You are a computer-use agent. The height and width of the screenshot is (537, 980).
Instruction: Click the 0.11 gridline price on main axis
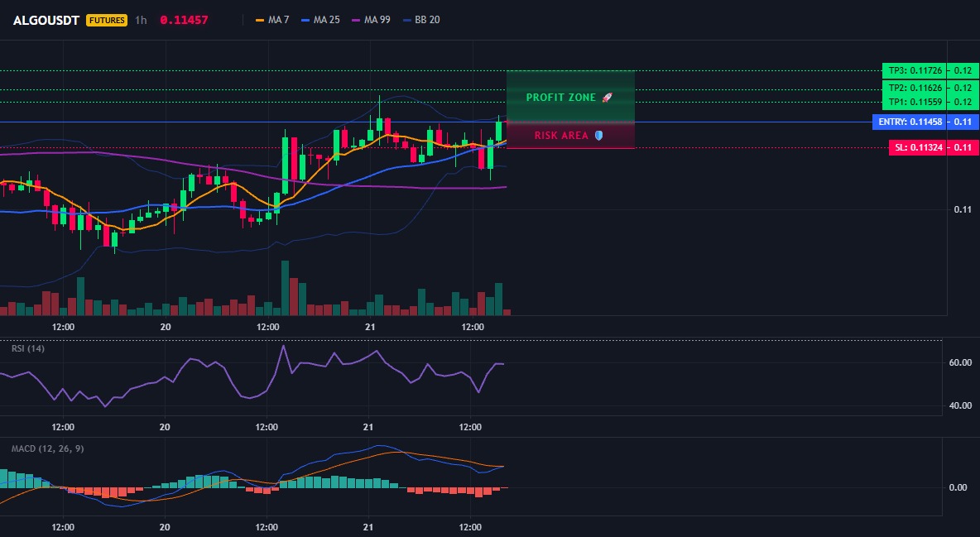coord(963,209)
